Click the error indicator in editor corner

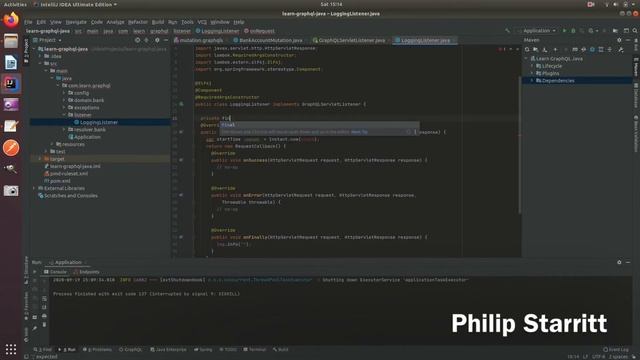coord(502,49)
